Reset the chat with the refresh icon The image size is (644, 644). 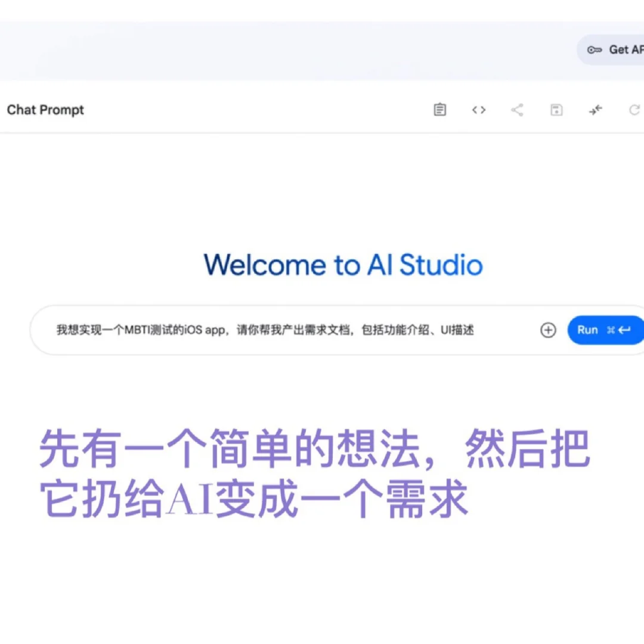click(x=634, y=110)
